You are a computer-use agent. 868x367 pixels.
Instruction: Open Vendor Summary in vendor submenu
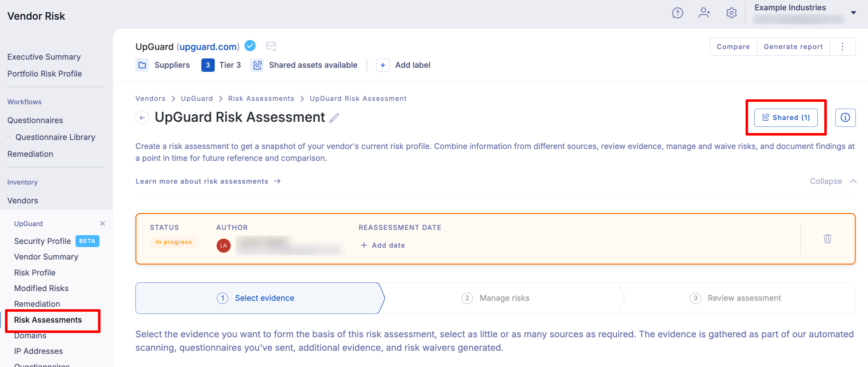point(46,257)
